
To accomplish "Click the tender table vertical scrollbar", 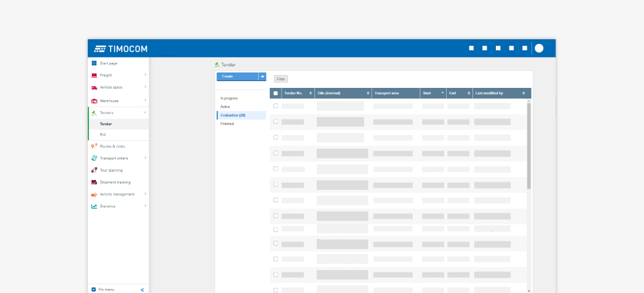I will [x=529, y=146].
